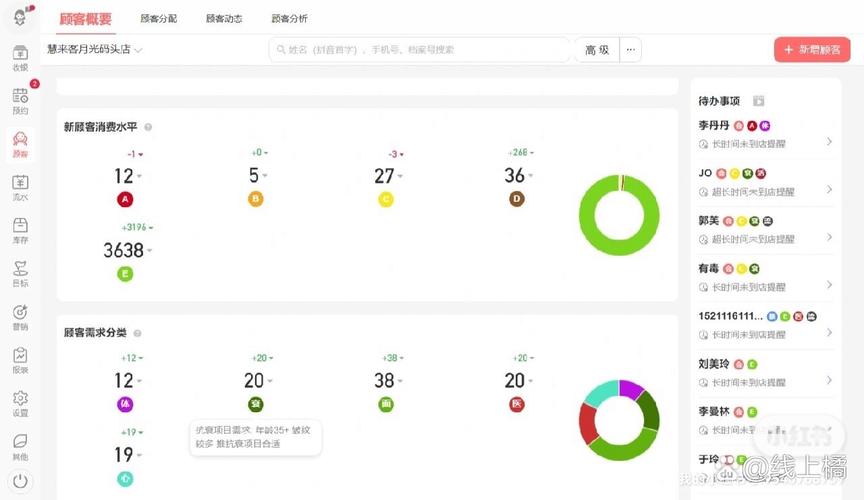Open the 营销 marketing target icon
The image size is (864, 500).
(x=20, y=317)
